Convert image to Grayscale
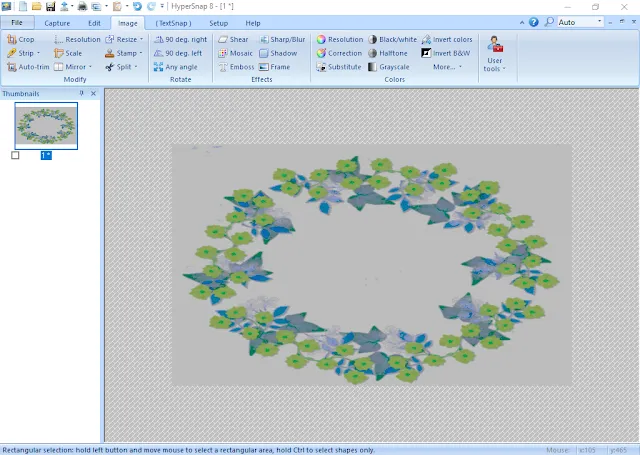 [388, 67]
